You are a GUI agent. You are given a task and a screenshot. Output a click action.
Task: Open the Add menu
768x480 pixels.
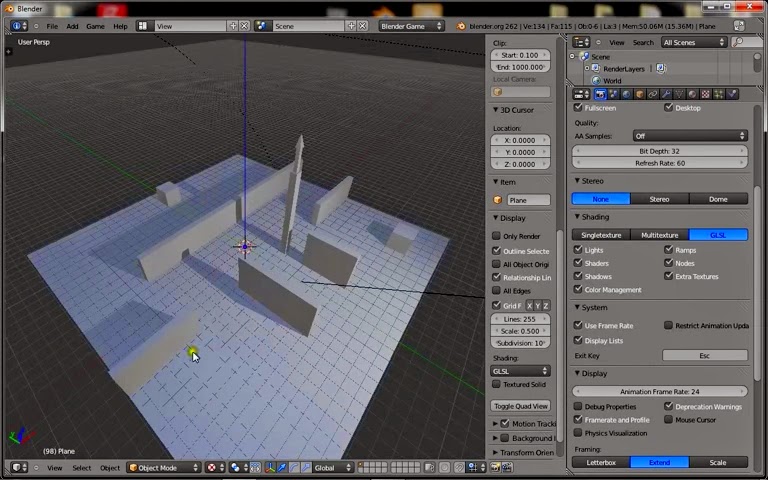point(72,26)
